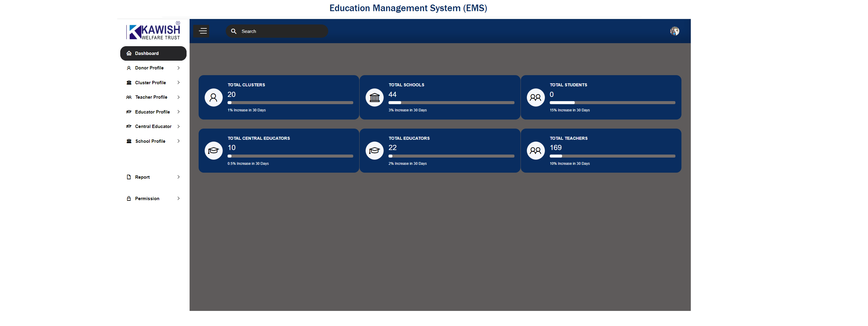The height and width of the screenshot is (326, 868).
Task: Expand the Report chevron
Action: tap(178, 177)
